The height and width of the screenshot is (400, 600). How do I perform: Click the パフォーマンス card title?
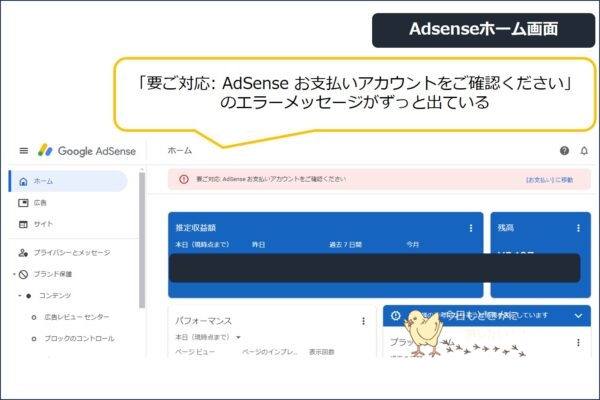204,321
